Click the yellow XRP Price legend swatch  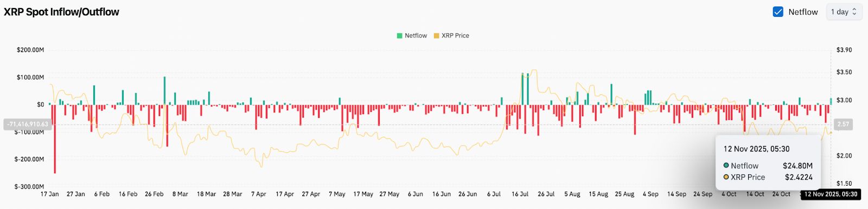(436, 36)
